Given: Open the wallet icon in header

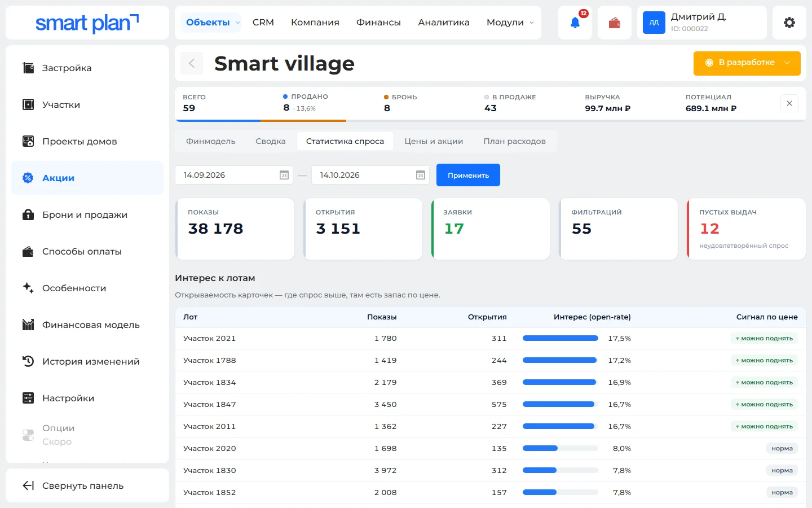Looking at the screenshot, I should [614, 23].
